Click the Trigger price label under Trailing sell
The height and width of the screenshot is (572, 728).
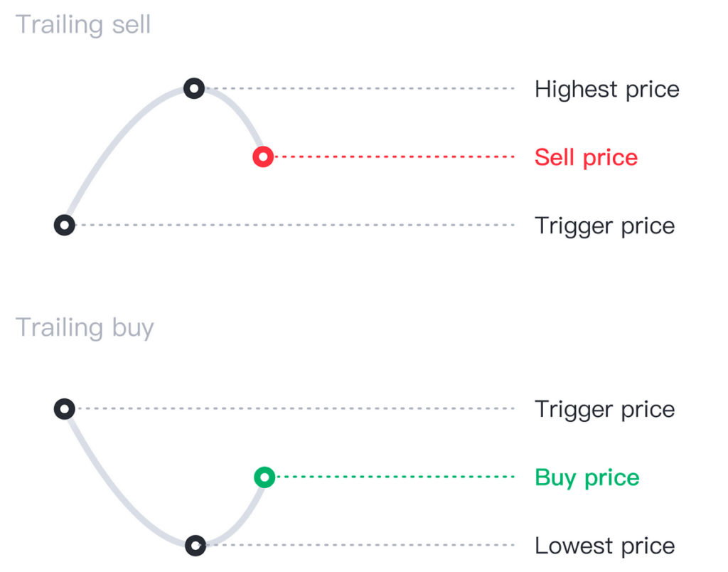(604, 226)
